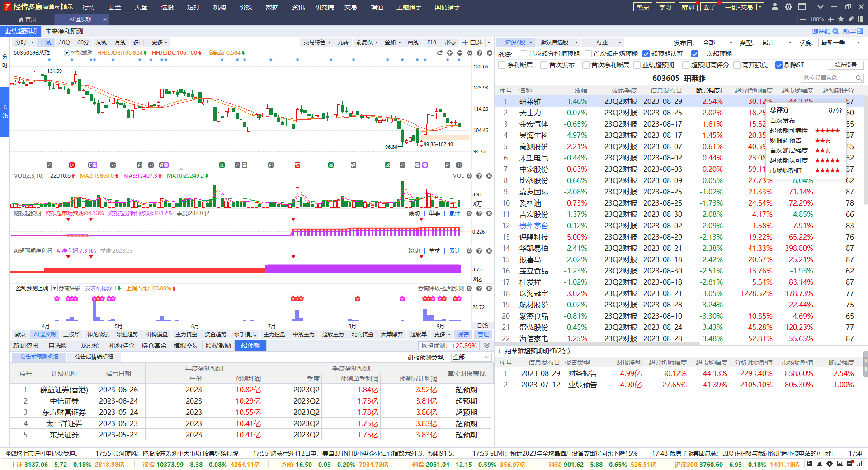This screenshot has width=868, height=470.
Task: Click the redo arrow icon on main K-line chart
Action: pos(440,53)
